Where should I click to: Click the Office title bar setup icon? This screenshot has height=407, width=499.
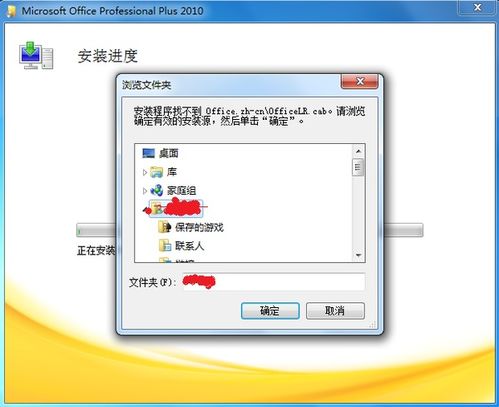tap(12, 11)
